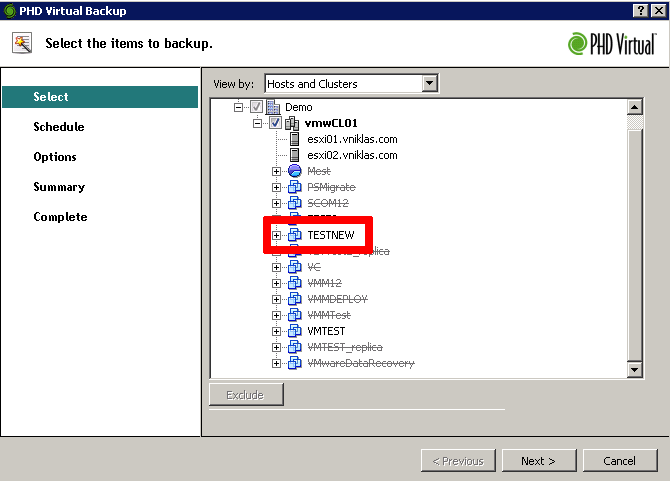Expand the VMTEST node
670x481 pixels.
276,331
